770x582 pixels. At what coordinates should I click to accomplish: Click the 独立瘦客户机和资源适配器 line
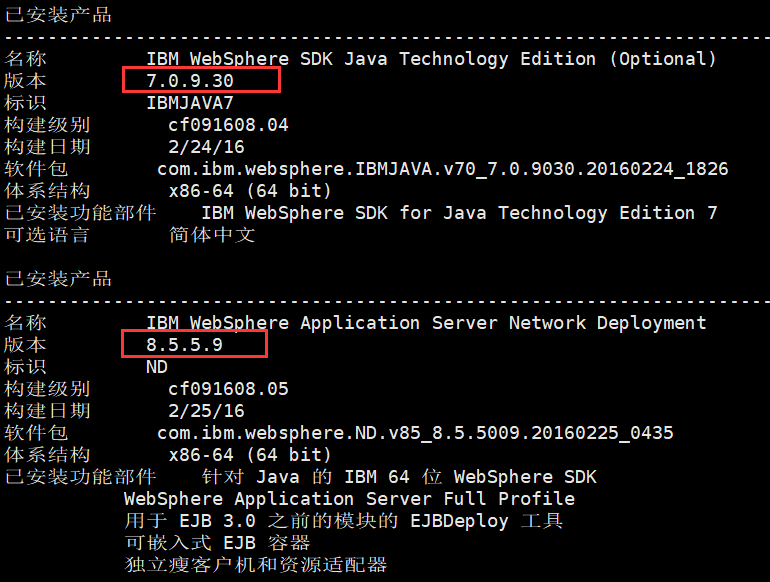[x=255, y=565]
